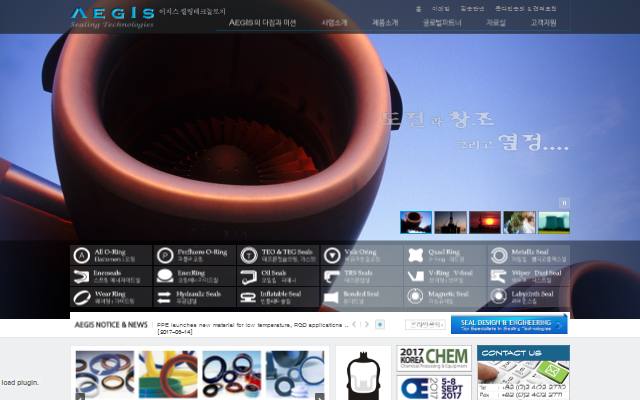Select the green building slide thumbnail
This screenshot has width=640, height=400.
(554, 222)
